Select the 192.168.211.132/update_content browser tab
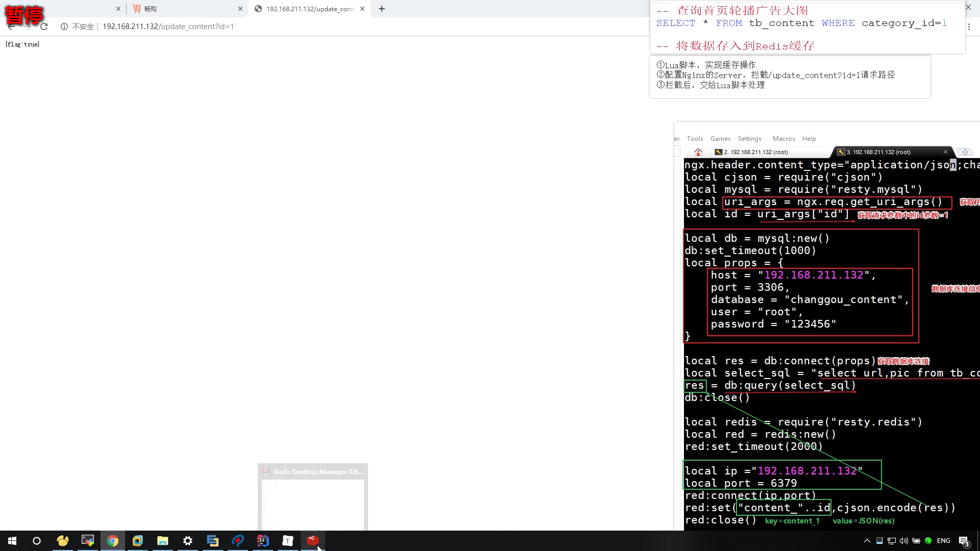 click(309, 9)
